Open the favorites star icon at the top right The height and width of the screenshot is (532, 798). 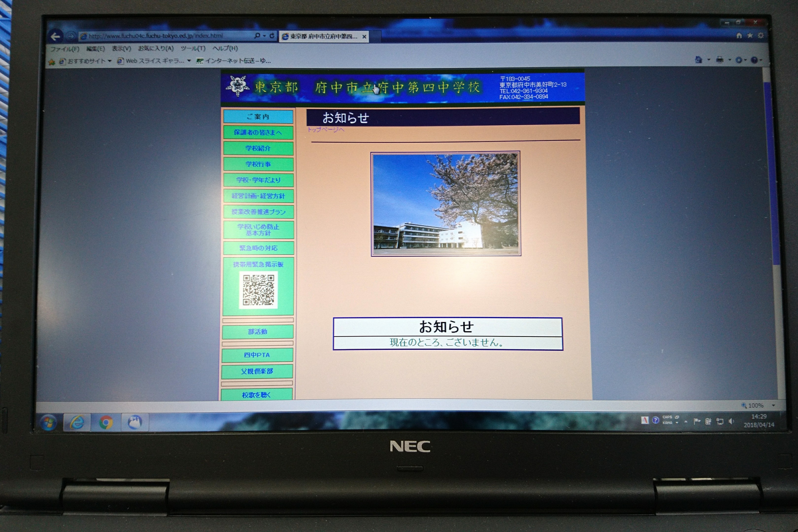pos(750,36)
